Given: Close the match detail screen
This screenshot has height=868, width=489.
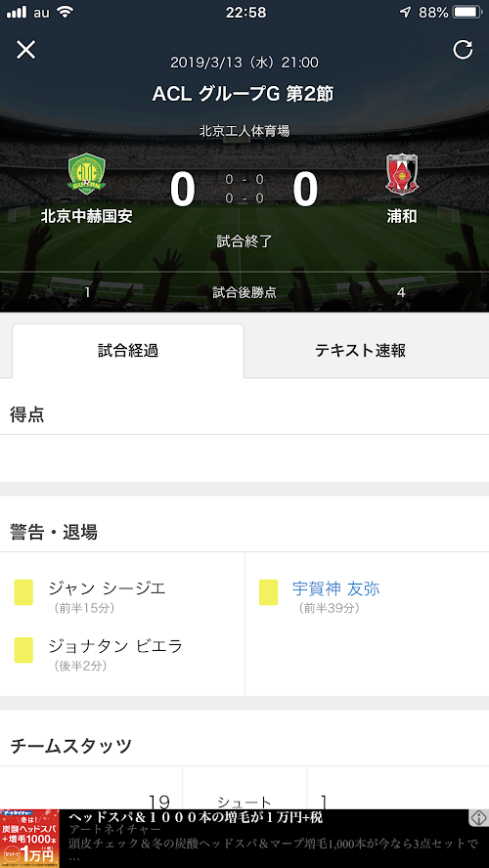Looking at the screenshot, I should [26, 50].
